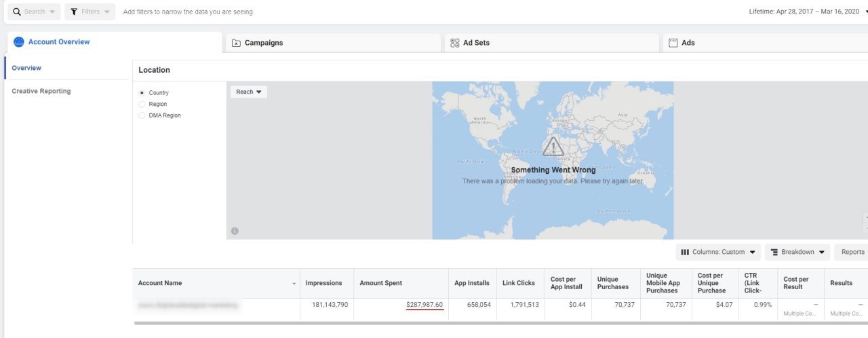Select the Region radio button
The image size is (868, 338).
click(x=142, y=104)
